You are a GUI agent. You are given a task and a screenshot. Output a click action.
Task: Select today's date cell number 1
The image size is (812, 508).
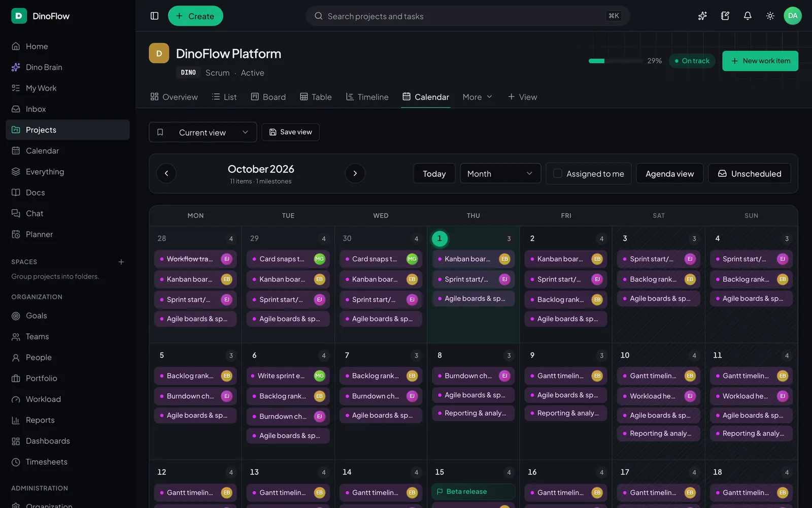pos(439,238)
